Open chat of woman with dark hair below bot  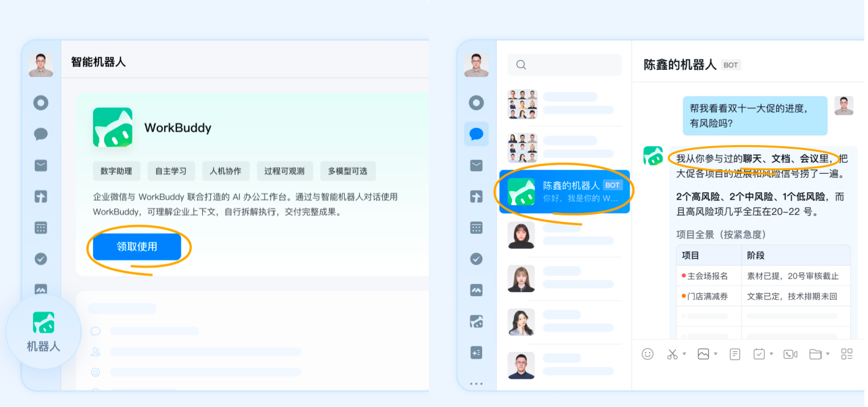(565, 235)
